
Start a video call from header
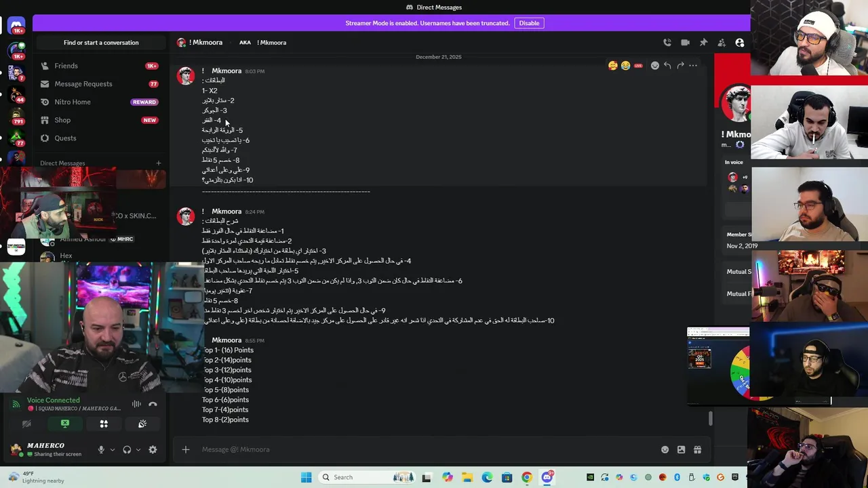click(x=686, y=43)
